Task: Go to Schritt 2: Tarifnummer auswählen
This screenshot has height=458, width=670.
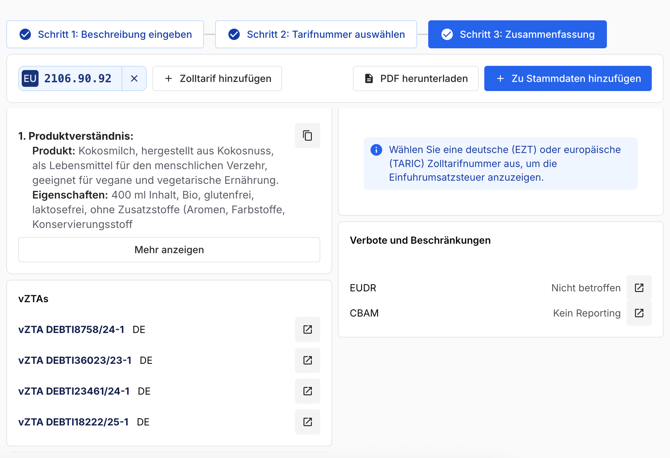Action: pos(316,34)
